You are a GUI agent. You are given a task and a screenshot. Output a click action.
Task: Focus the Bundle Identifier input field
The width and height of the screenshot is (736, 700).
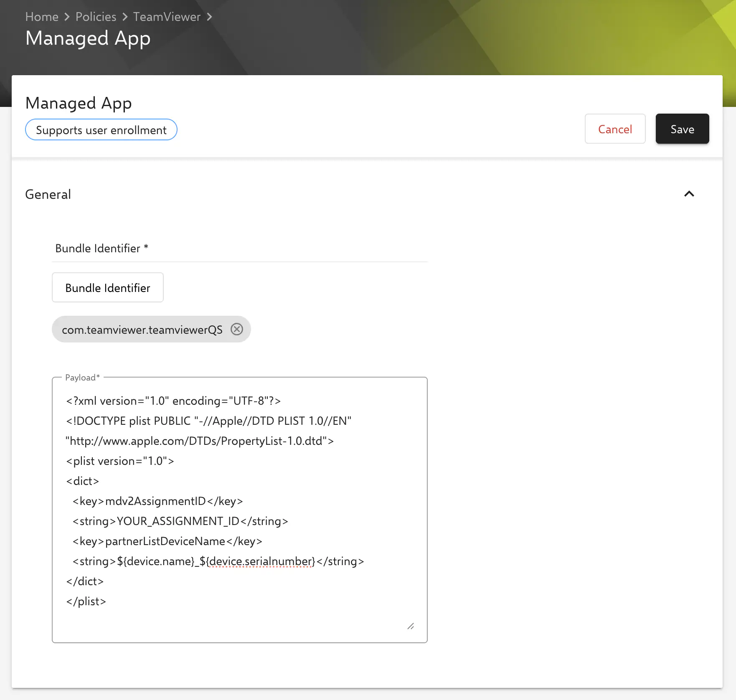107,287
